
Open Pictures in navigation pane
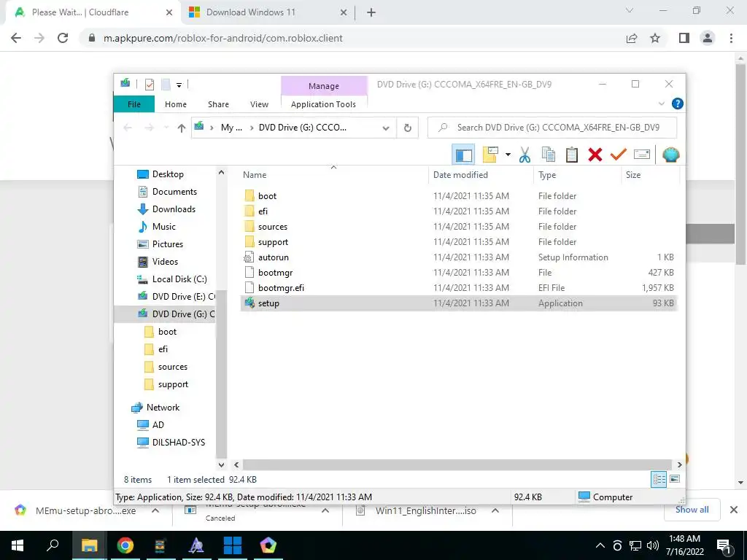167,244
